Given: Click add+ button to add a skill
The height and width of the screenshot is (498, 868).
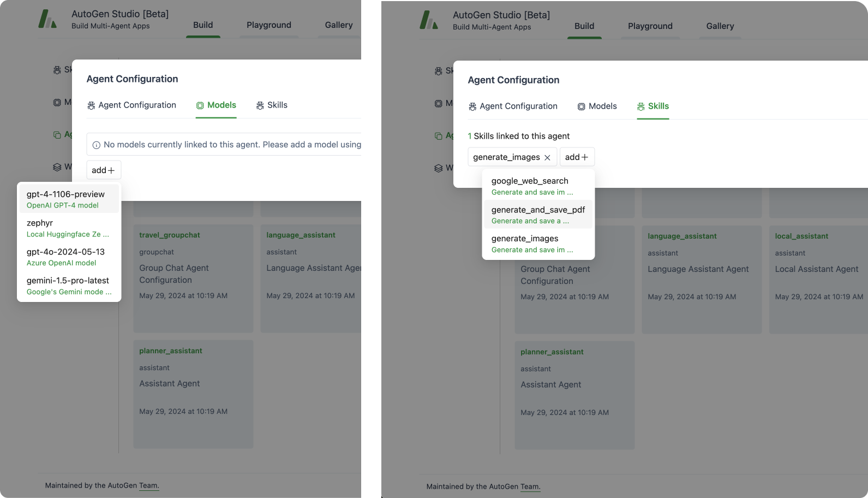Looking at the screenshot, I should (x=577, y=157).
